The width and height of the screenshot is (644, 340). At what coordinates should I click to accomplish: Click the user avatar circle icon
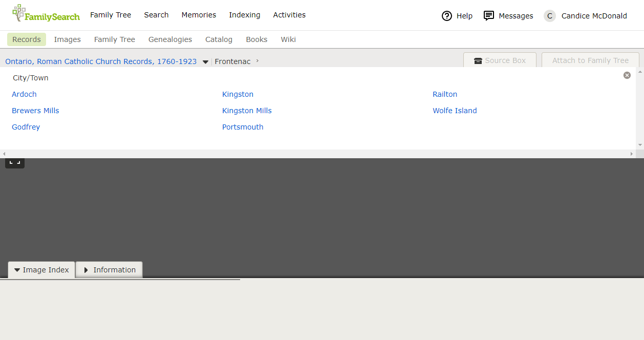tap(550, 16)
